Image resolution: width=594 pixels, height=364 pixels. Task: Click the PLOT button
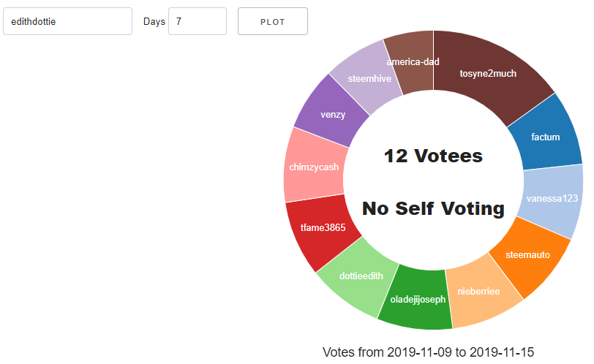272,22
